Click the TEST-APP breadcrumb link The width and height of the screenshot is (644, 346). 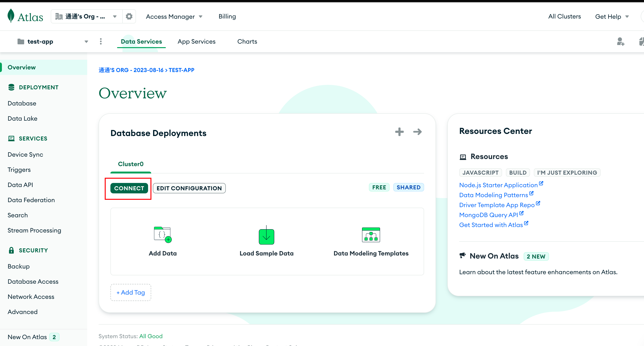181,70
